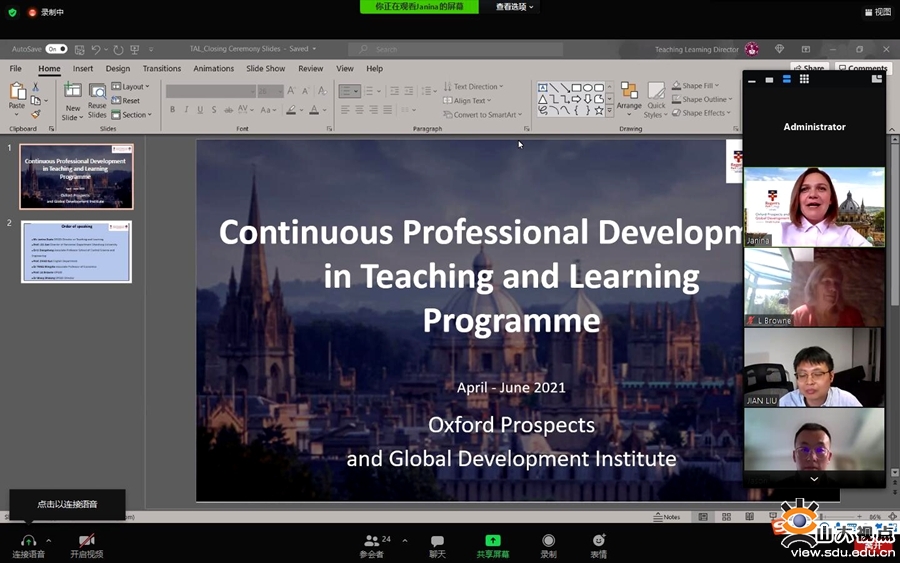Switch to Slide Sorter view icon
This screenshot has width=900, height=563.
[726, 517]
